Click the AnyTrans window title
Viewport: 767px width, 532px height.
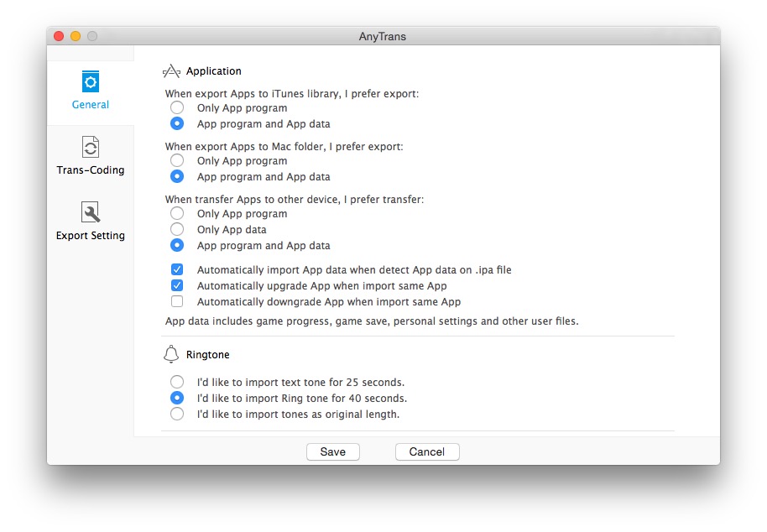[x=383, y=37]
